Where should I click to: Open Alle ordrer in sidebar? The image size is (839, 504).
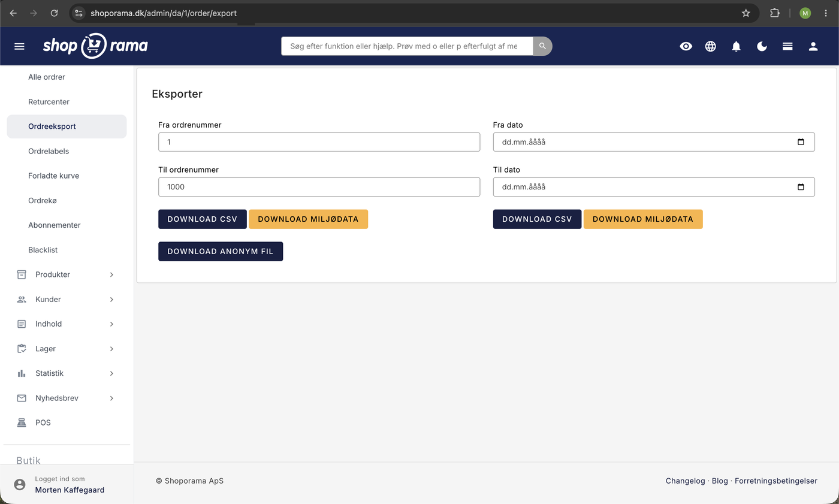point(67,77)
